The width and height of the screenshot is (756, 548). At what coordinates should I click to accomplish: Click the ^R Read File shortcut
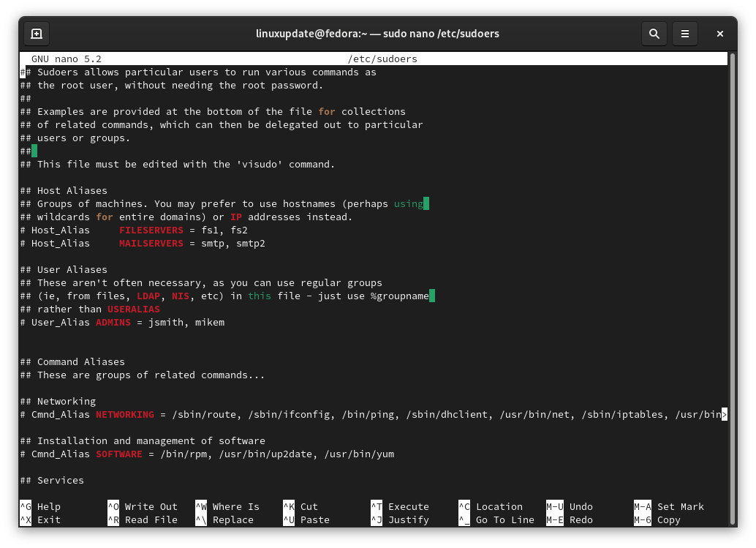click(143, 519)
